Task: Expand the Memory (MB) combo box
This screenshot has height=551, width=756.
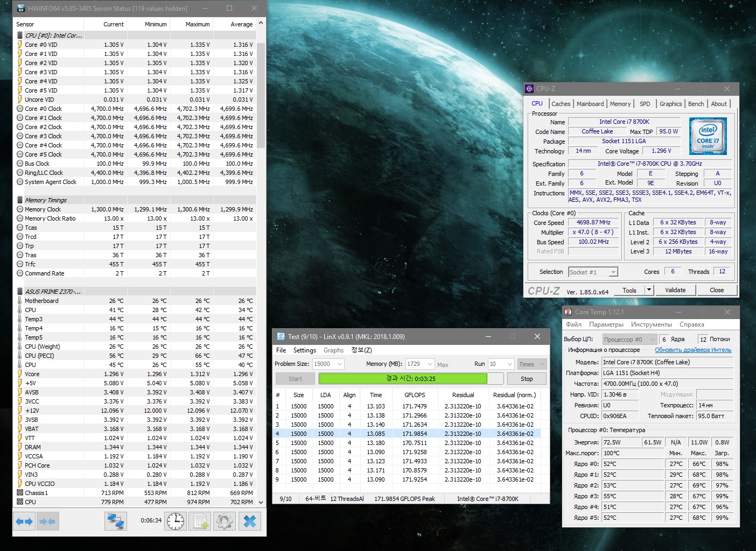Action: [x=430, y=364]
